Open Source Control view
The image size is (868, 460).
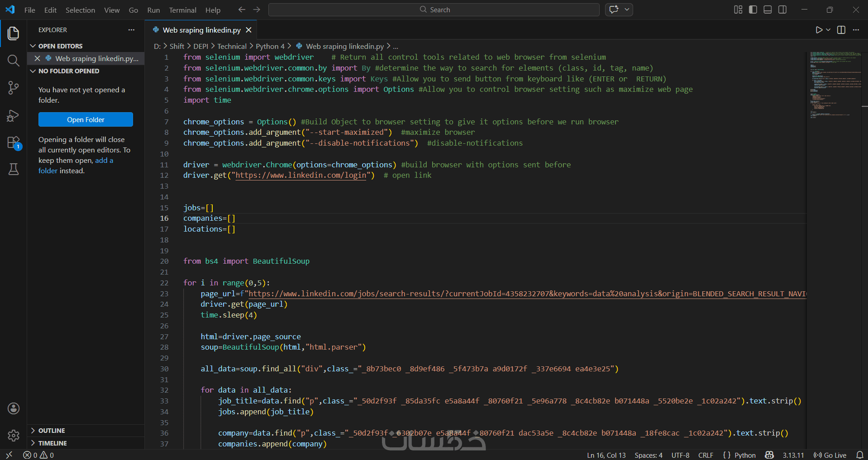pos(14,88)
